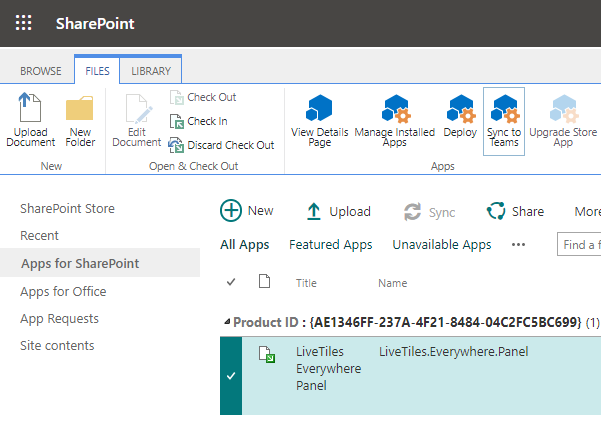Image resolution: width=601 pixels, height=429 pixels.
Task: Open Recent in left navigation
Action: (39, 235)
